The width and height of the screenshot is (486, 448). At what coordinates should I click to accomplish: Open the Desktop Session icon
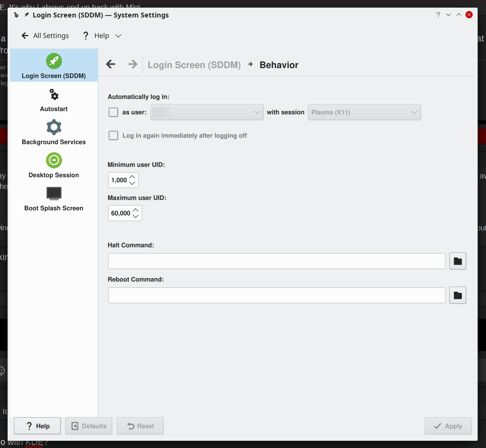(x=54, y=160)
